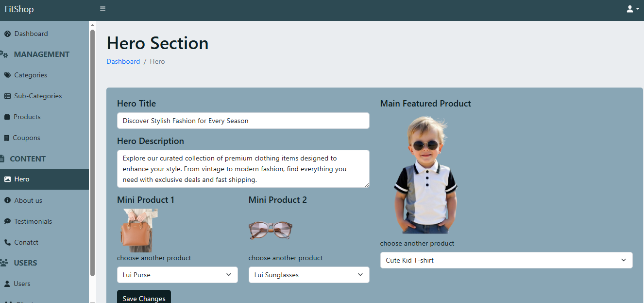
Task: Open the Hero sidebar menu item
Action: click(x=22, y=179)
